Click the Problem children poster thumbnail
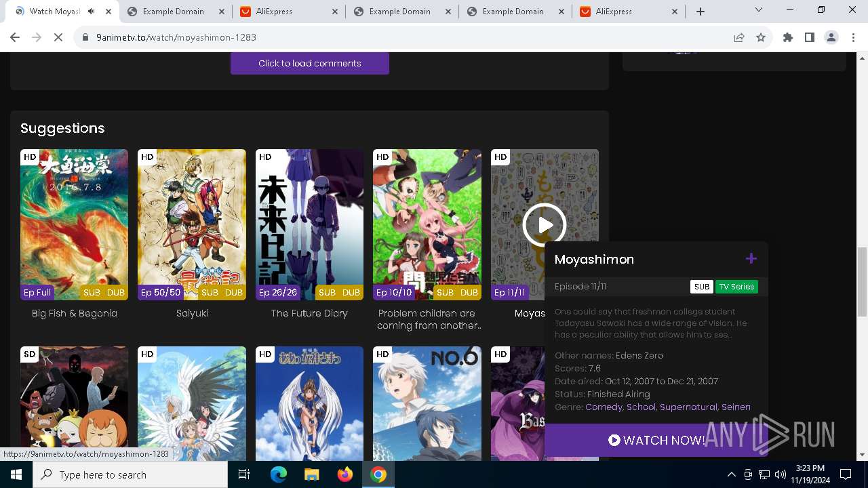This screenshot has height=488, width=868. pyautogui.click(x=427, y=224)
